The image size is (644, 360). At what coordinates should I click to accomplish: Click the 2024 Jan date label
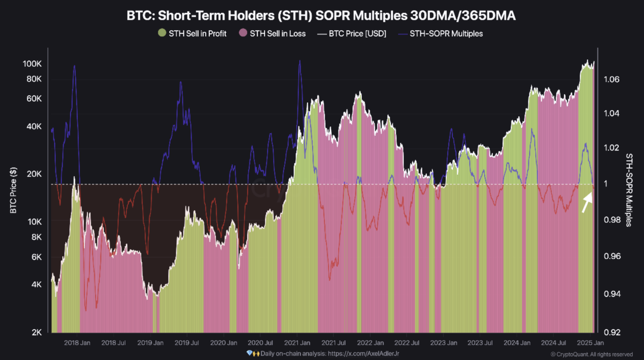point(517,343)
